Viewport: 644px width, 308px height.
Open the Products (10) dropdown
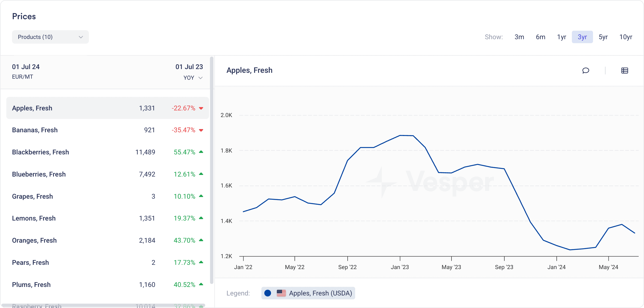tap(50, 37)
